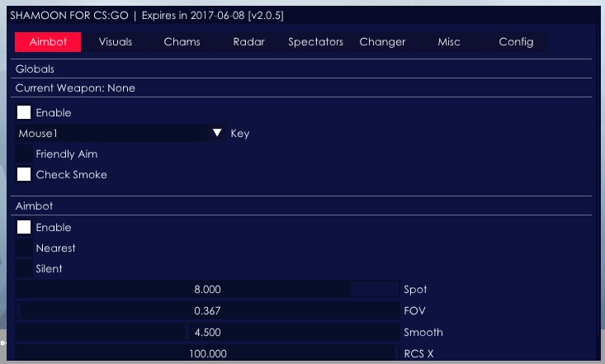
Task: Toggle the Check Smoke checkbox
Action: tap(24, 174)
